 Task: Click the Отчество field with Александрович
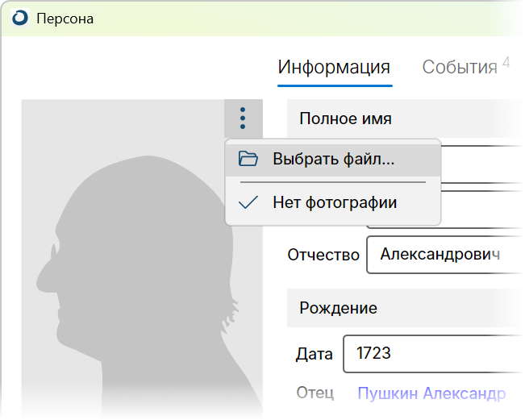click(445, 255)
